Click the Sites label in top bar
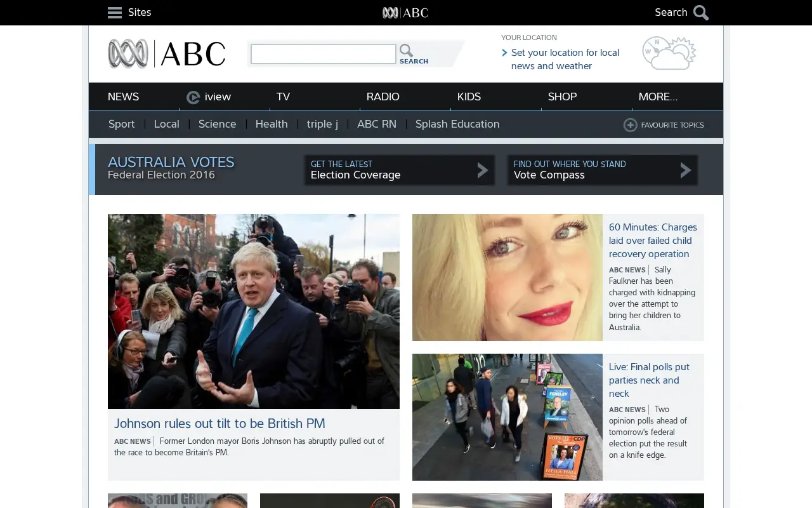The width and height of the screenshot is (812, 508). (x=140, y=12)
